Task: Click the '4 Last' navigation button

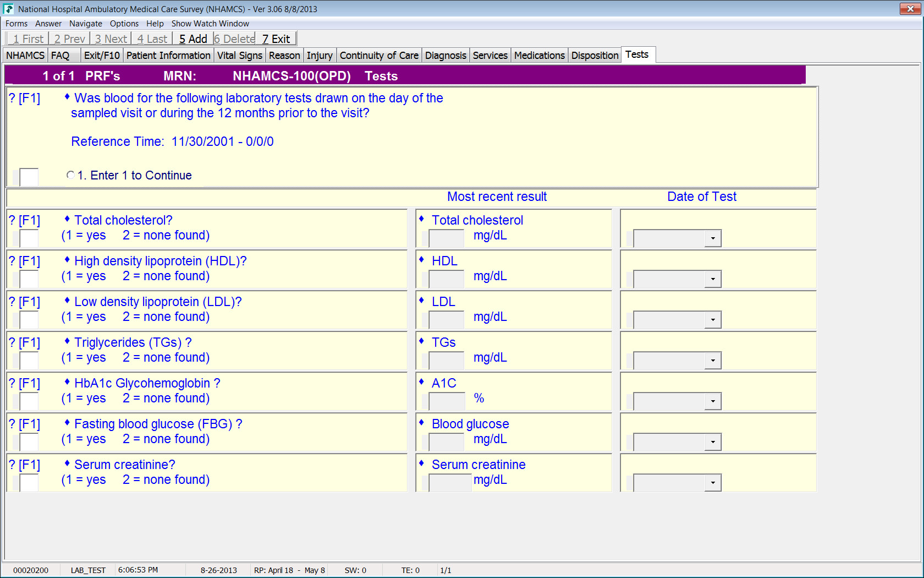Action: 152,39
